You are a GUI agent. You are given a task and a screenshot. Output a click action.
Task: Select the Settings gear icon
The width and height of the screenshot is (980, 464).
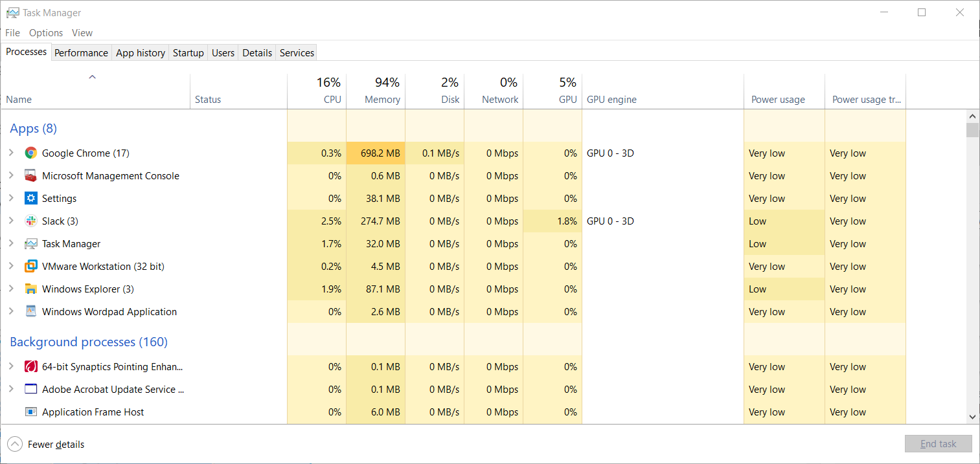pos(30,199)
